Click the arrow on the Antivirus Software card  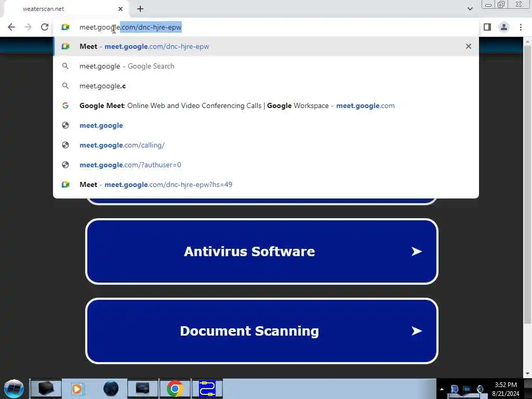click(416, 251)
